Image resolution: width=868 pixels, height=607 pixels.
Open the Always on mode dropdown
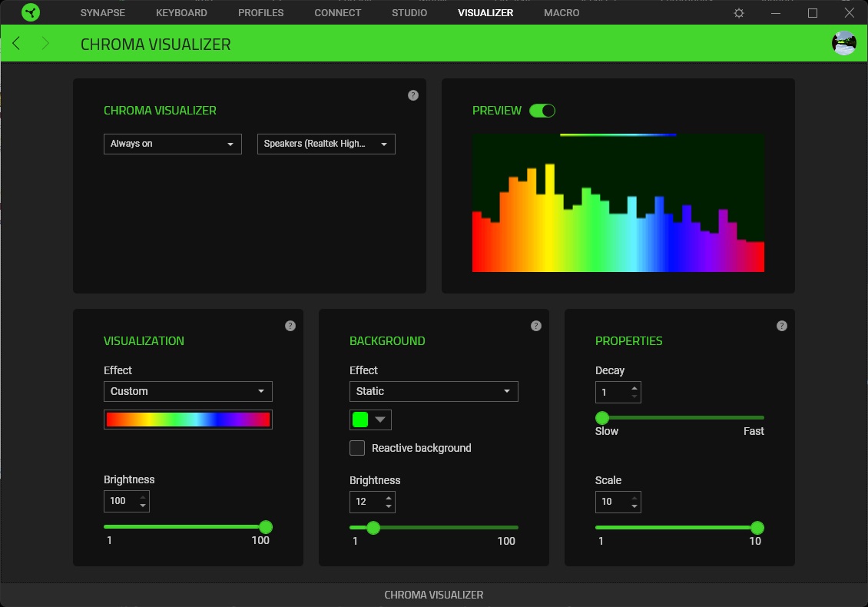point(173,144)
